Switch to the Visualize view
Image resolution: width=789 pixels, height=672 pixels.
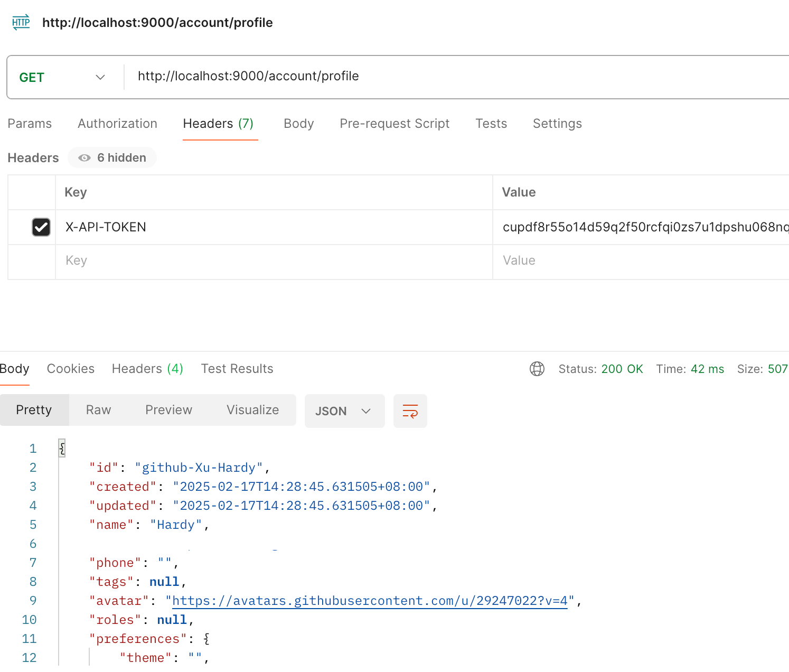(253, 410)
